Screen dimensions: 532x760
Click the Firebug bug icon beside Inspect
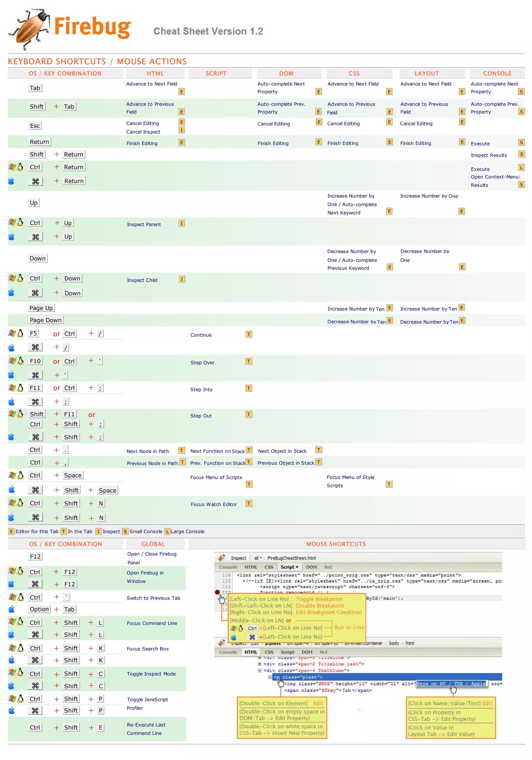(x=221, y=558)
